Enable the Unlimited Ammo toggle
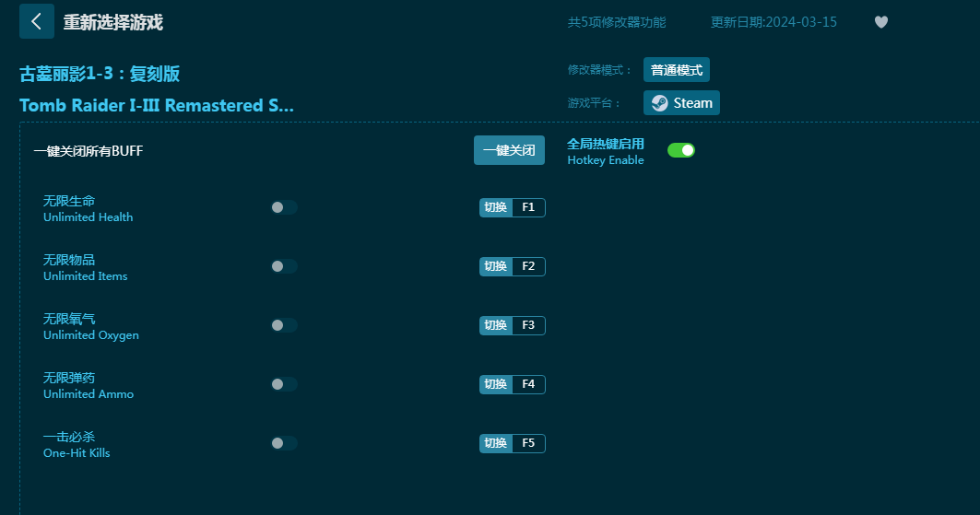 pos(284,384)
